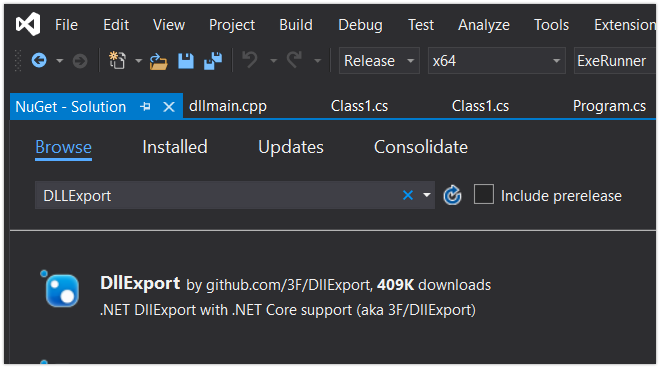Image resolution: width=660 pixels, height=368 pixels.
Task: Click the DllExport package icon
Action: pyautogui.click(x=62, y=291)
